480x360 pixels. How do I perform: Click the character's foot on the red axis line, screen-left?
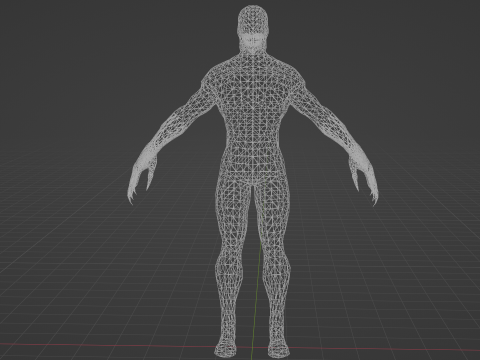coord(225,348)
